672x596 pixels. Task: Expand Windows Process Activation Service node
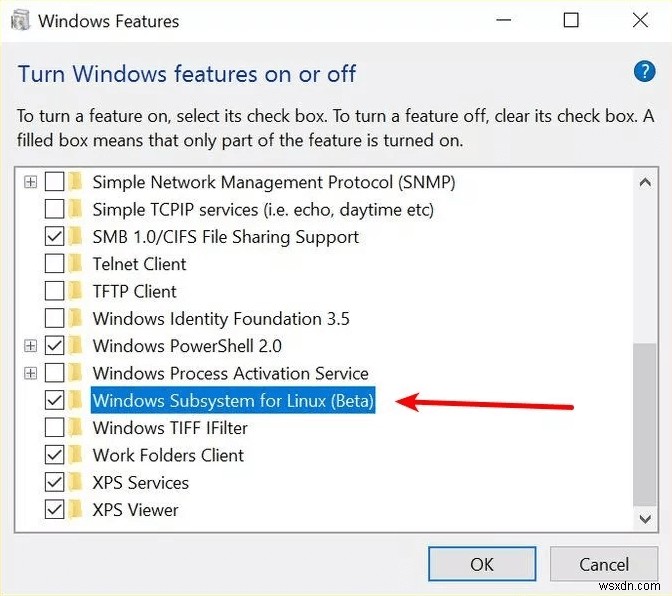[31, 374]
